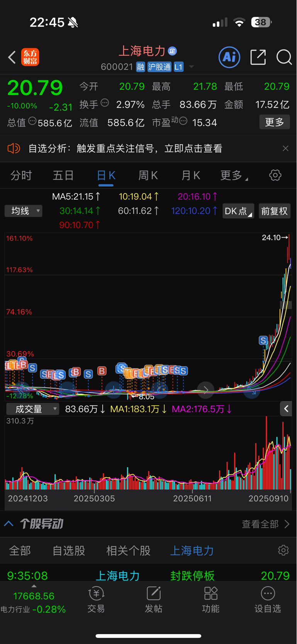Open the 发帖 post button
Viewport: 297px width, 644px height.
[x=153, y=600]
